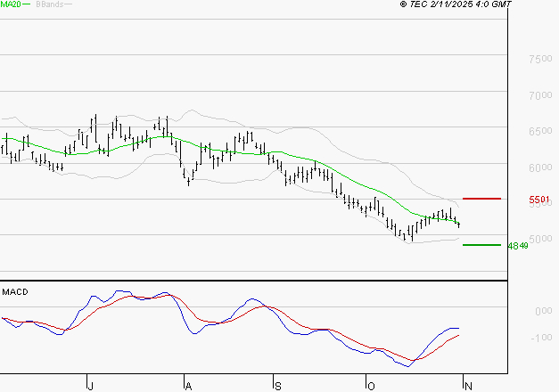Click the BBands legend label
559x392 pixels.
tap(50, 4)
